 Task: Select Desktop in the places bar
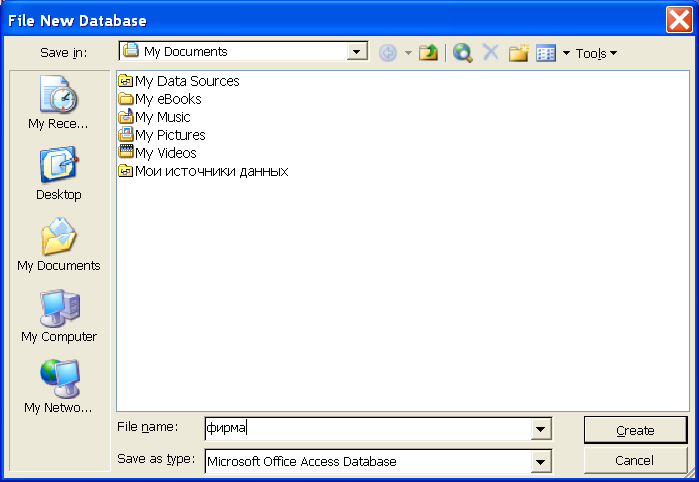point(58,174)
